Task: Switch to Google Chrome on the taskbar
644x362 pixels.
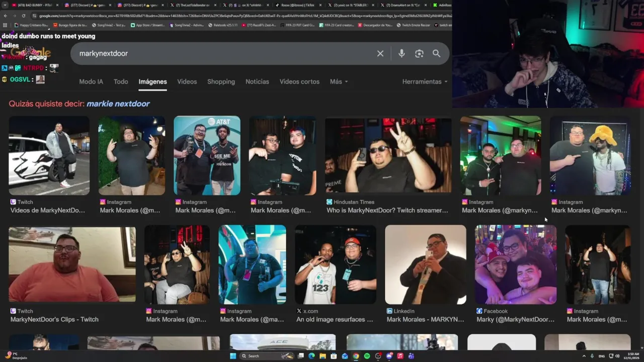Action: pos(356,356)
